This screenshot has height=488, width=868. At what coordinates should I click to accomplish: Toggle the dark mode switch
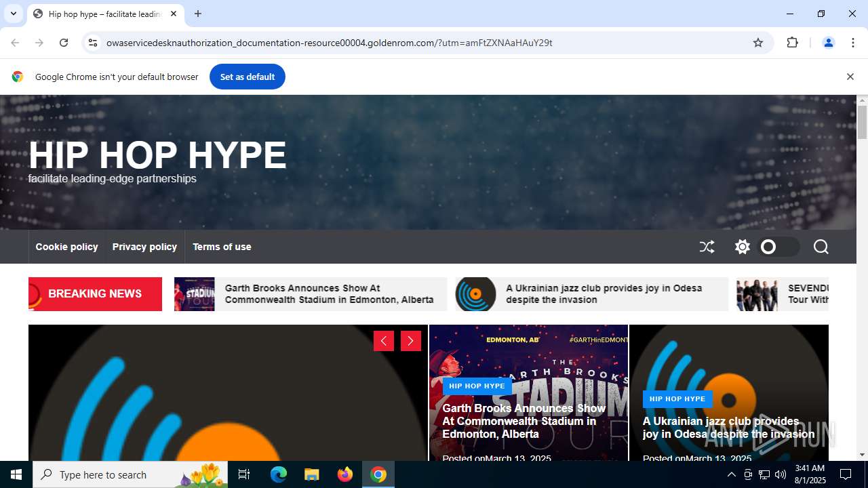pyautogui.click(x=778, y=247)
